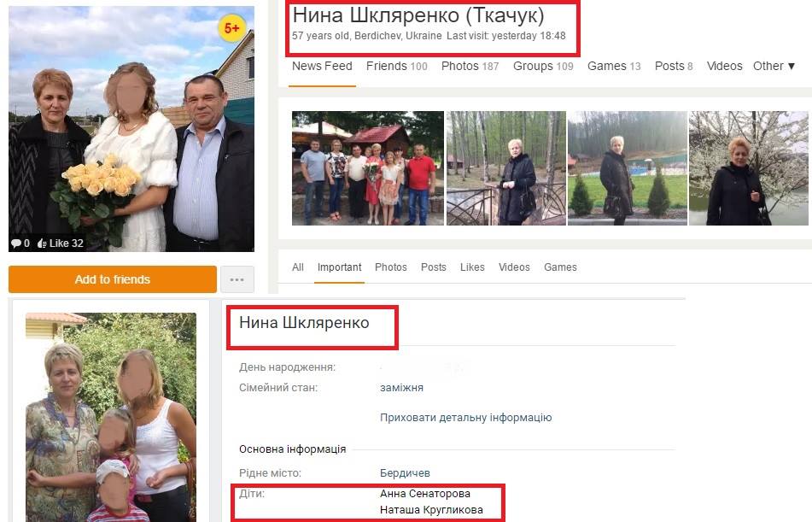This screenshot has height=522, width=812.
Task: Open the Groups 109 tab
Action: (543, 66)
